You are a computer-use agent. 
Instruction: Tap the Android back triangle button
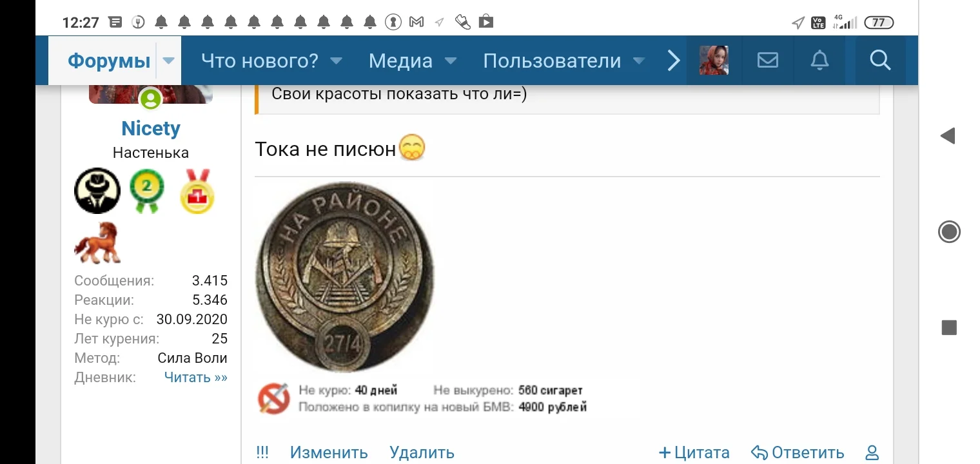[x=947, y=135]
